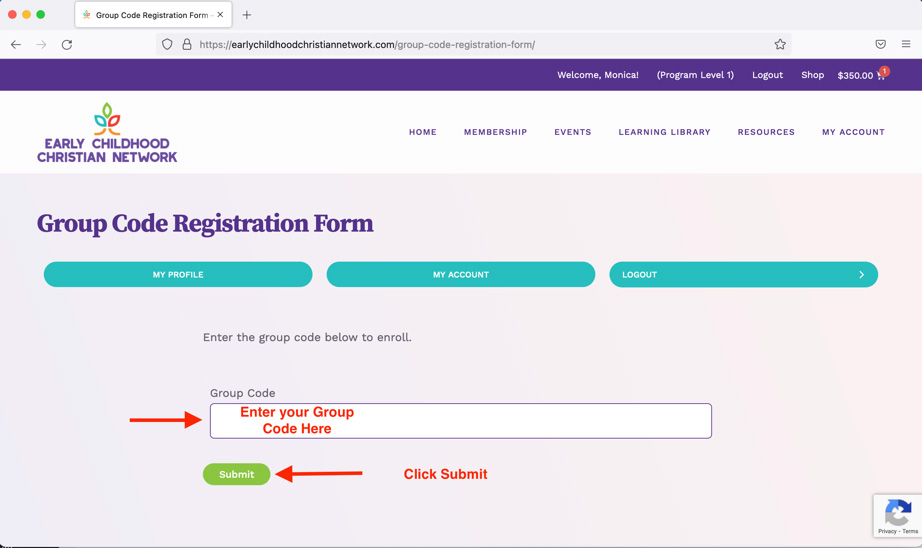Viewport: 922px width, 548px height.
Task: Click the padlock site security icon
Action: point(187,44)
